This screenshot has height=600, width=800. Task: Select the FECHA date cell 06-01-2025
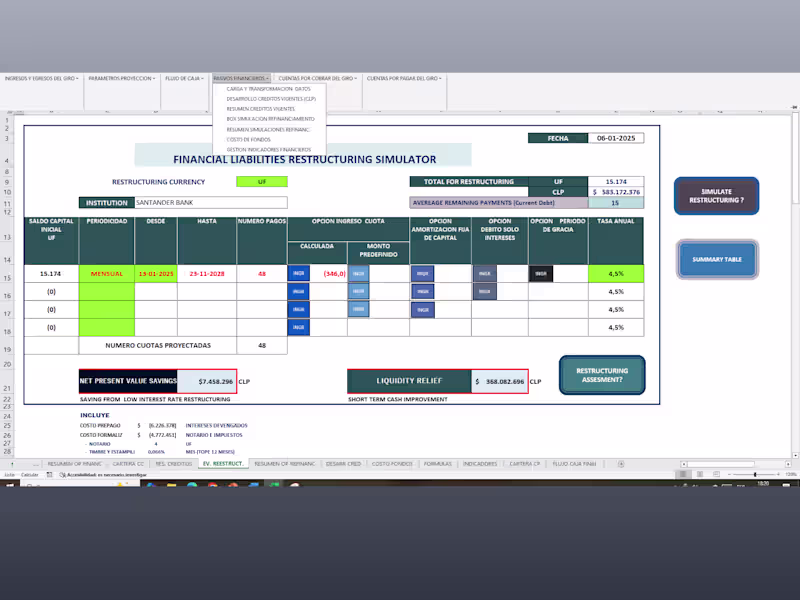tap(616, 138)
